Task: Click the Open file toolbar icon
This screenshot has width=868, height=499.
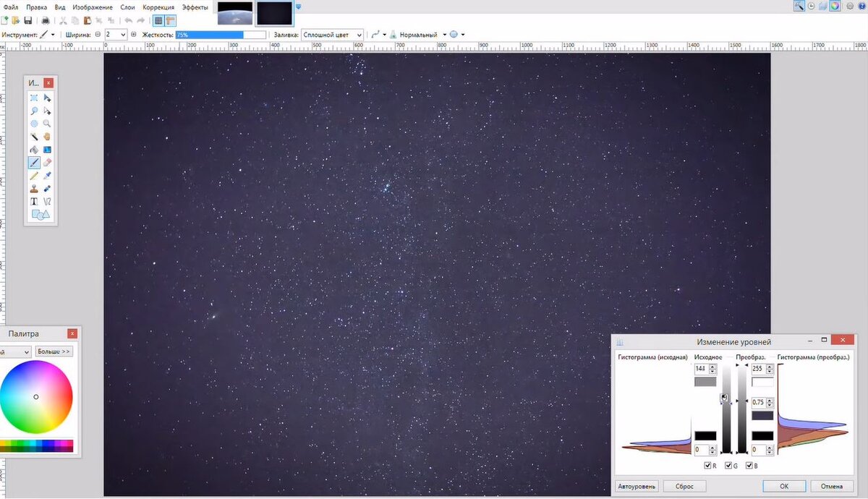Action: [15, 20]
